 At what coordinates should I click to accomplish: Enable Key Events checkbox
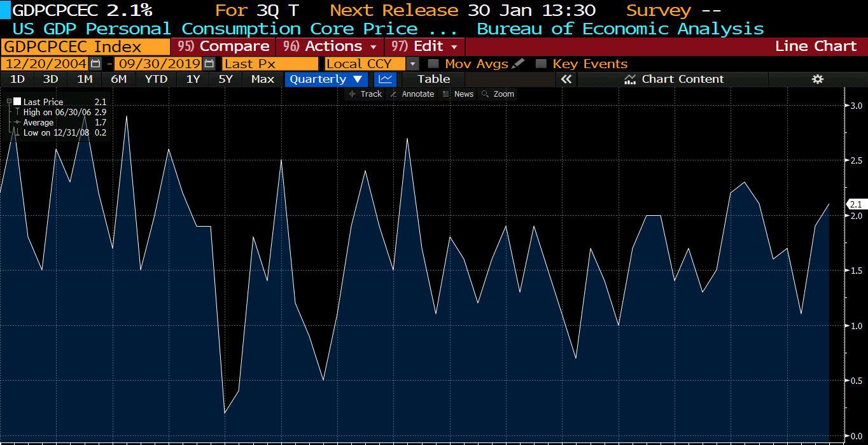(x=541, y=64)
